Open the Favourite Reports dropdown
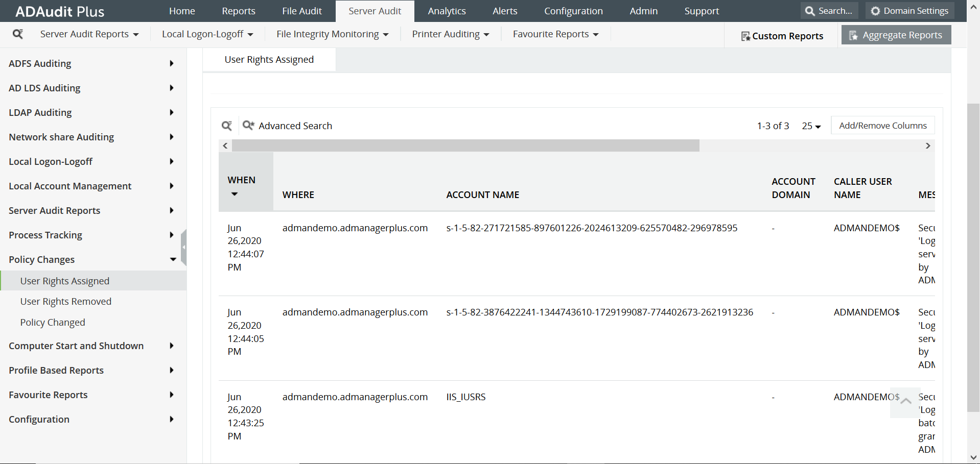The image size is (980, 464). pos(554,34)
